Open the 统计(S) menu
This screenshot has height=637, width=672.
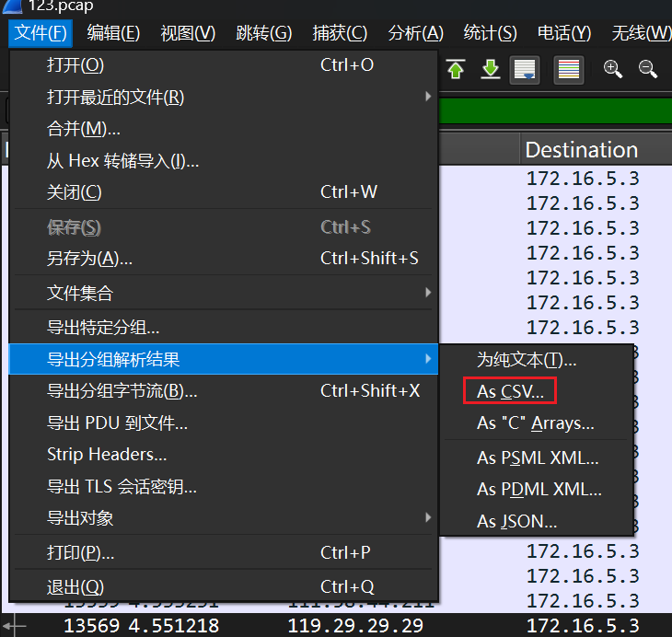pos(490,33)
